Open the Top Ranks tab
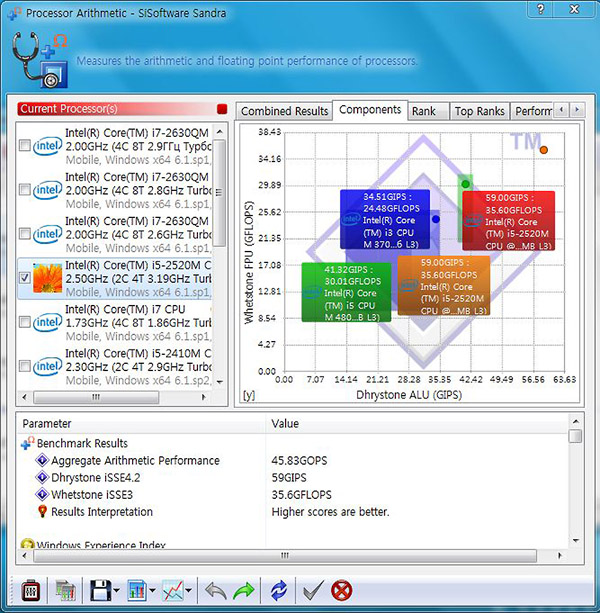The image size is (600, 613). click(x=480, y=111)
